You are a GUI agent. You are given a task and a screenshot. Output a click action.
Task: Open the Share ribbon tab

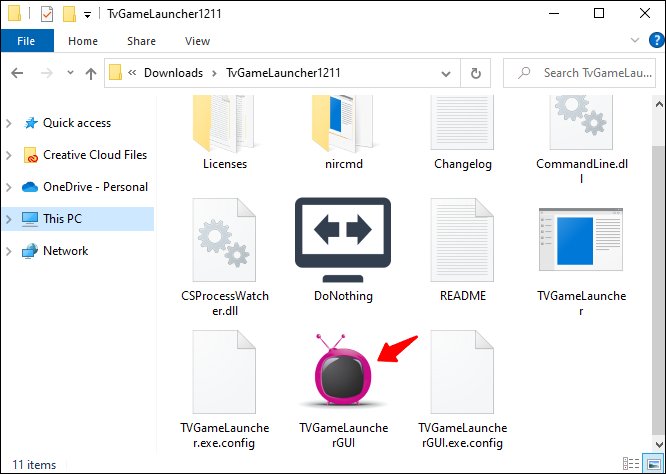[x=141, y=41]
